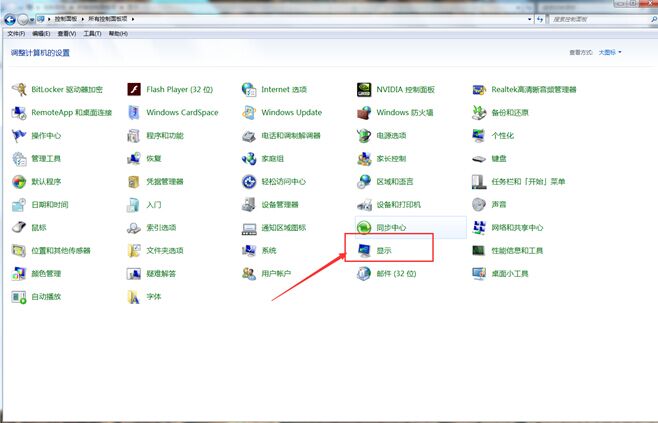Expand the address bar history dropdown arrow
This screenshot has height=423, width=658.
[530, 19]
